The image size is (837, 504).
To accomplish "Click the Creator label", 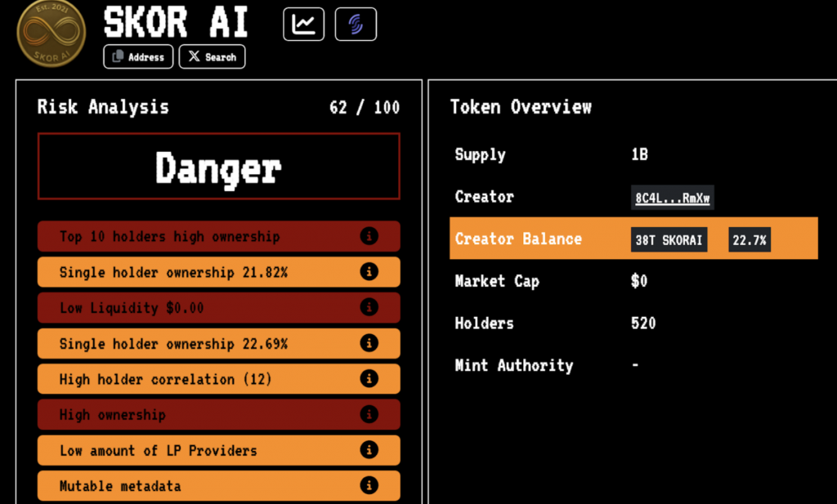I will coord(484,197).
